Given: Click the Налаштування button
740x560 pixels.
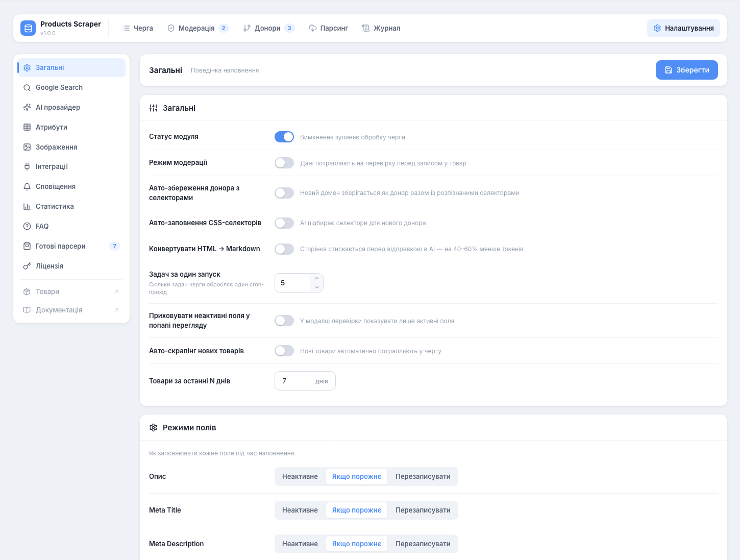Looking at the screenshot, I should click(x=683, y=28).
